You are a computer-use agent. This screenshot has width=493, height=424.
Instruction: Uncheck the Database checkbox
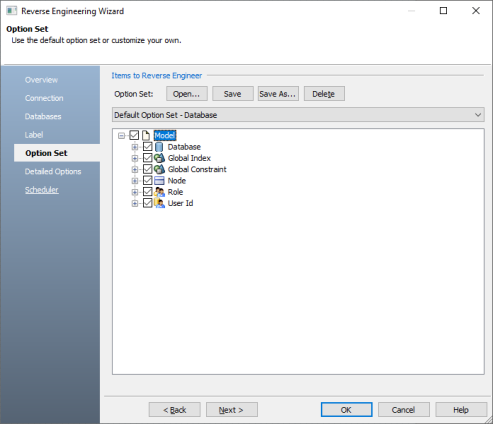(147, 147)
